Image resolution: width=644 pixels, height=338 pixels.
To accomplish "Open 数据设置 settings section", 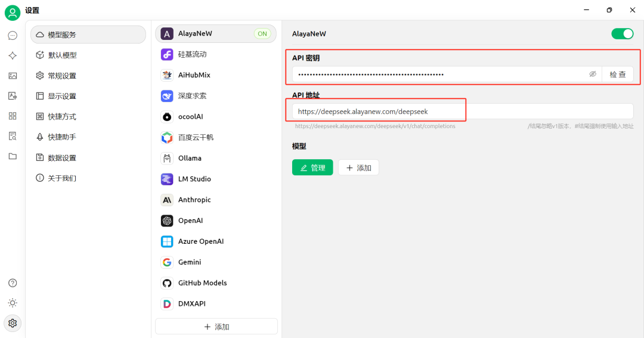I will click(x=88, y=158).
